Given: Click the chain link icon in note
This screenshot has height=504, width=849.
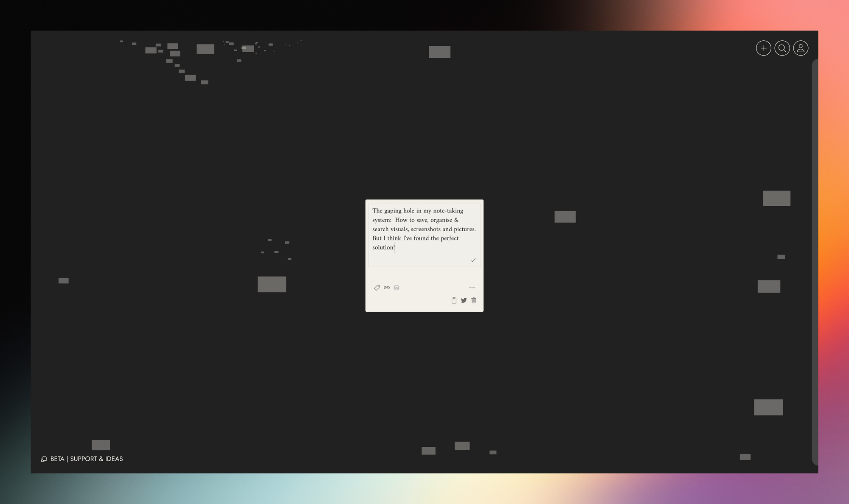Looking at the screenshot, I should (x=387, y=288).
